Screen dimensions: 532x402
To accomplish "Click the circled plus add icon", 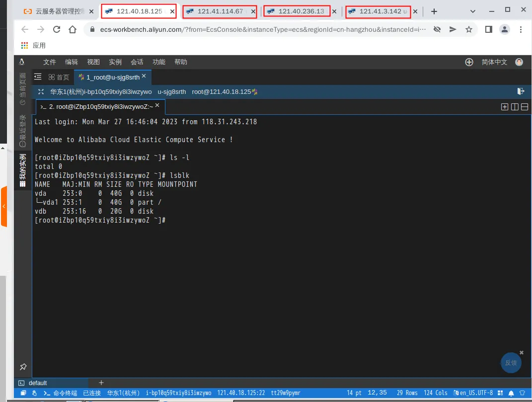I will click(x=469, y=62).
